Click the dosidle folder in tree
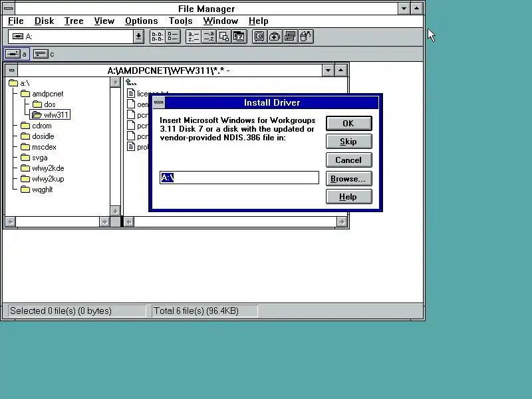 tap(37, 136)
